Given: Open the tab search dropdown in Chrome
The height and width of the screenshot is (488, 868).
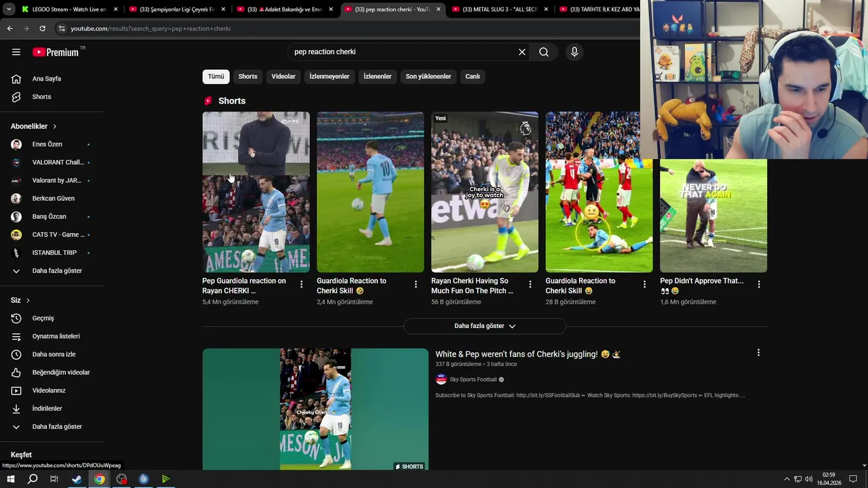Looking at the screenshot, I should pos(9,9).
